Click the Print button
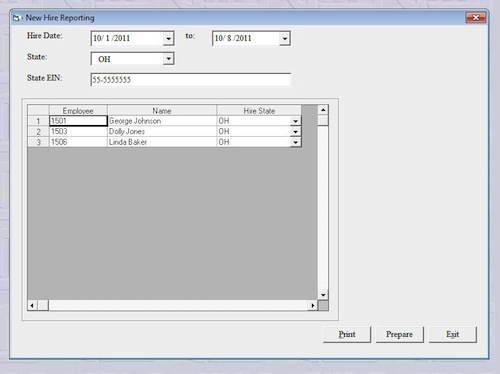500x374 pixels. 347,334
